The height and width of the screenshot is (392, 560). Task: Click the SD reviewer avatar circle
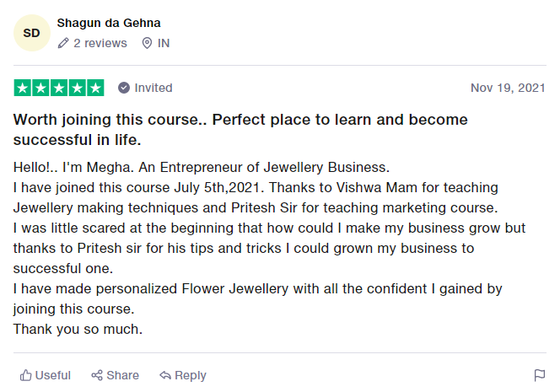[x=32, y=33]
